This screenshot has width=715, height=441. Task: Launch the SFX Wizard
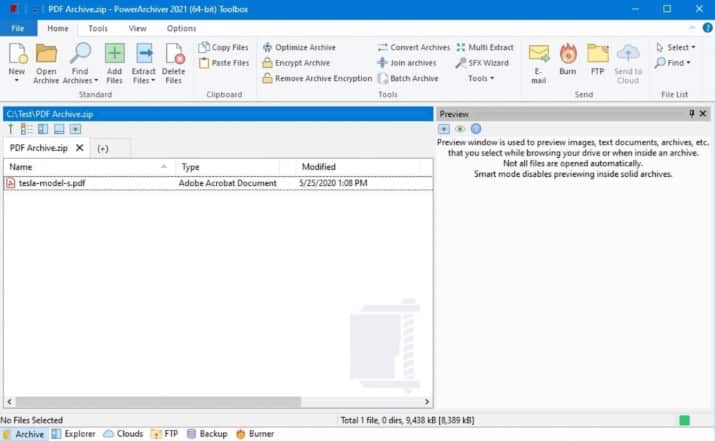point(483,63)
